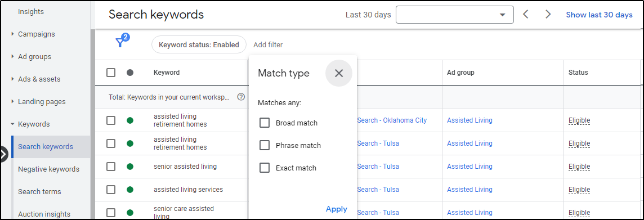Expand the Campaigns section
Image resolution: width=644 pixels, height=220 pixels.
click(x=36, y=34)
